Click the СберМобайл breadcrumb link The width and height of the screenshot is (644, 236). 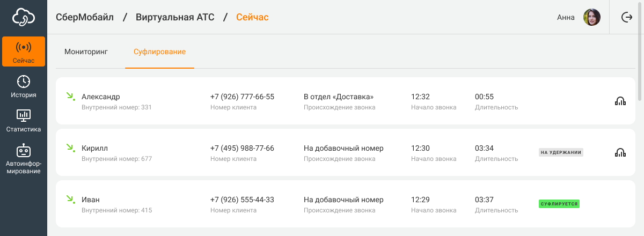pyautogui.click(x=85, y=17)
